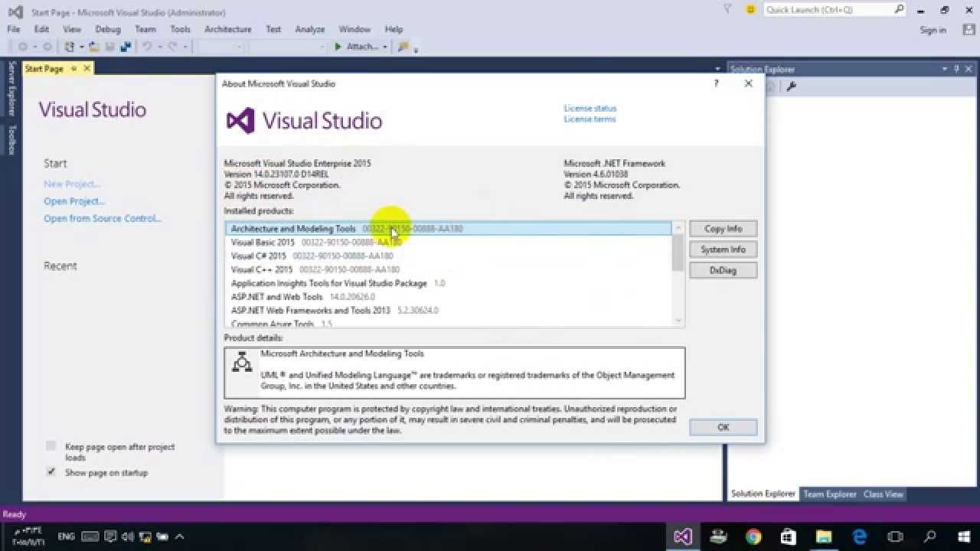Click the Quick Launch search magnifier icon
Image resolution: width=980 pixels, height=551 pixels.
(900, 10)
